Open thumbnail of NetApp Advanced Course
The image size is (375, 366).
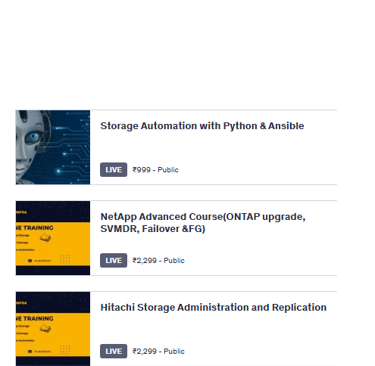tap(53, 238)
